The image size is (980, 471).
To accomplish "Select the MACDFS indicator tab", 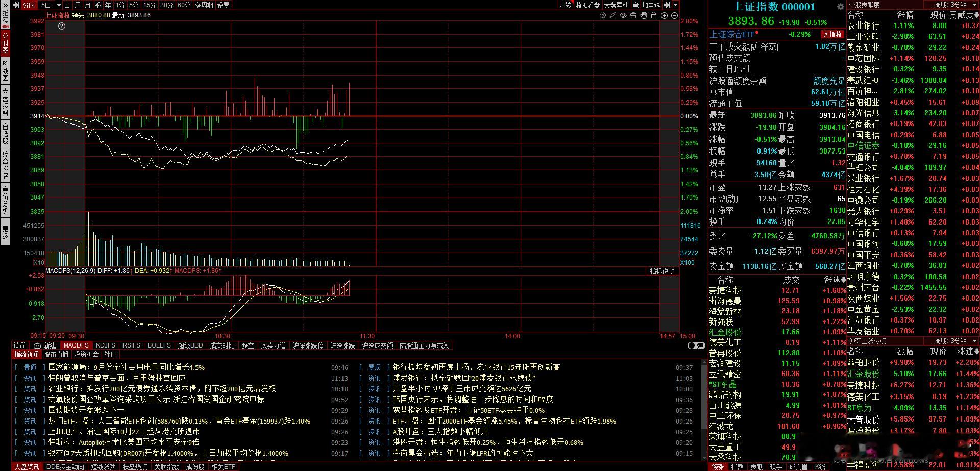I will click(x=76, y=345).
